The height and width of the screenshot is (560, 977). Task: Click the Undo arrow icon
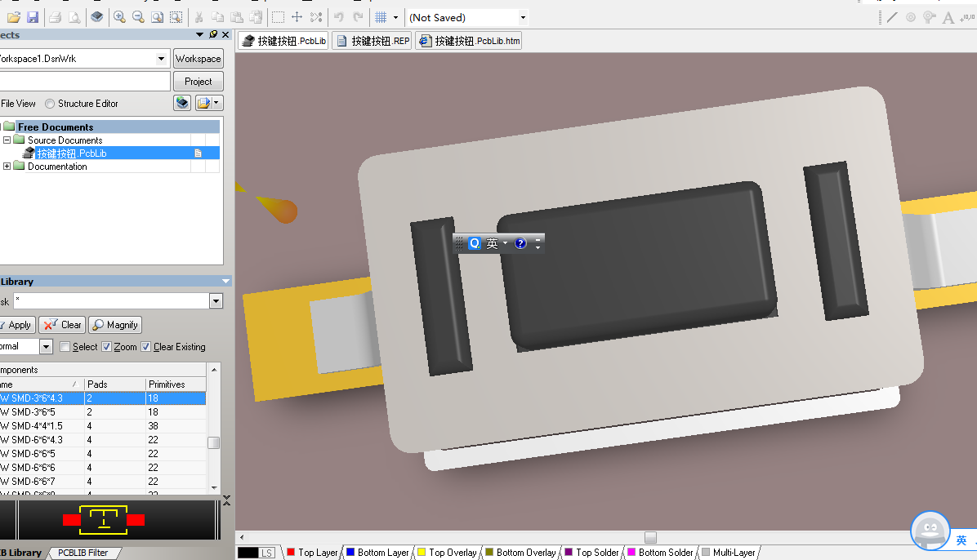(x=339, y=17)
